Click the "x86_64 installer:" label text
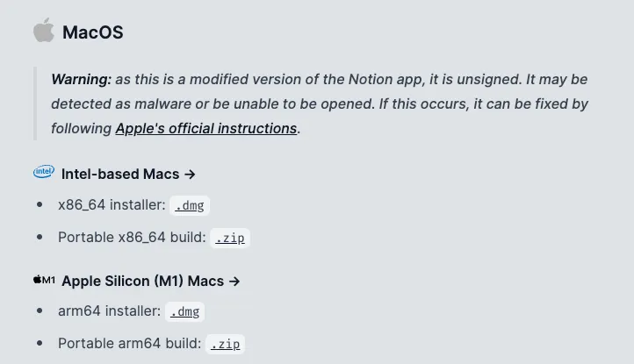 click(x=111, y=205)
